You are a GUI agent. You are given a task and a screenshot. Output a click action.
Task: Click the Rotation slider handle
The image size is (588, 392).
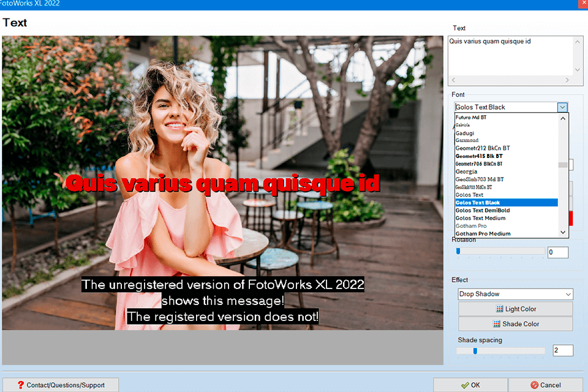[458, 251]
